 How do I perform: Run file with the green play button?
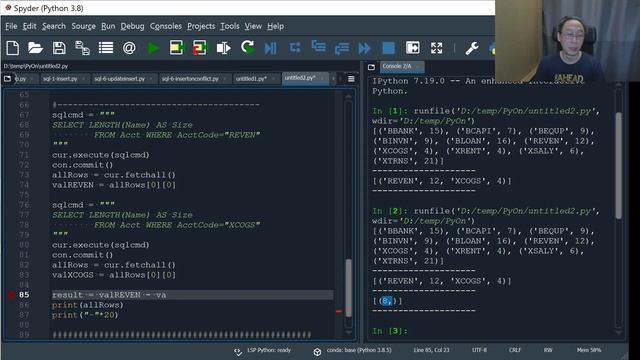pyautogui.click(x=153, y=48)
